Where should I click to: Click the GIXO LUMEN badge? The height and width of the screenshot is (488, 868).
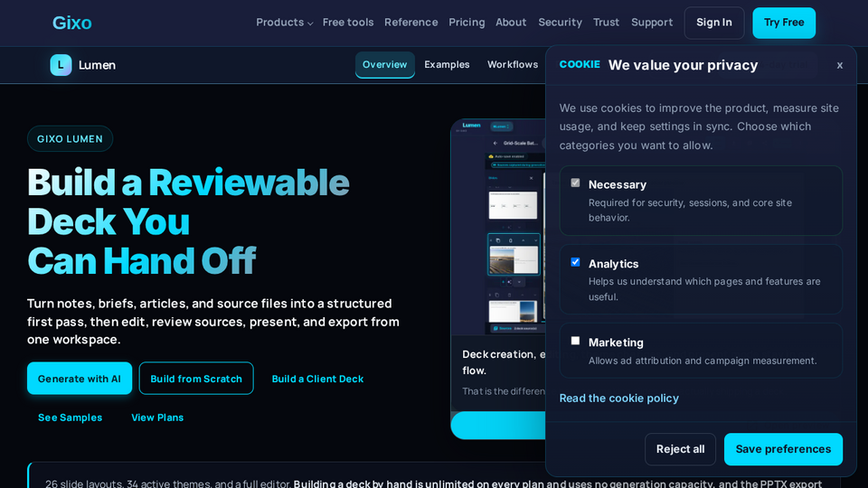pos(70,139)
